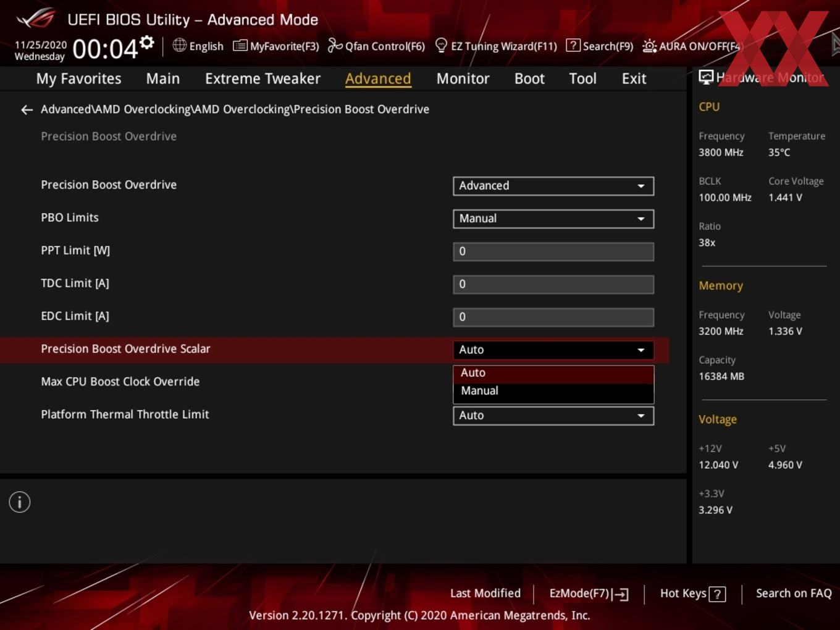Click the AURA light icon
This screenshot has width=840, height=630.
(x=649, y=46)
